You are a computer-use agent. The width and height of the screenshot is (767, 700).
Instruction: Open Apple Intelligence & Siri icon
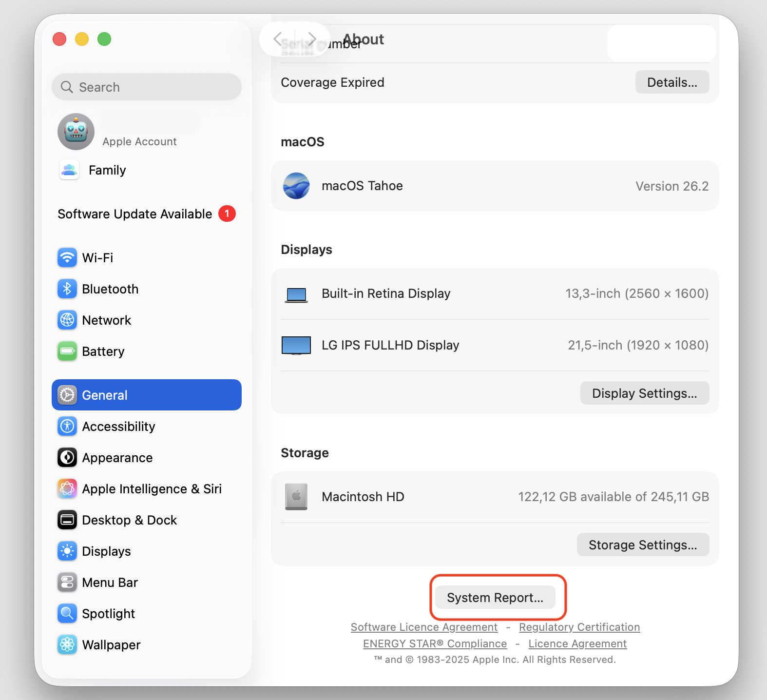[67, 488]
